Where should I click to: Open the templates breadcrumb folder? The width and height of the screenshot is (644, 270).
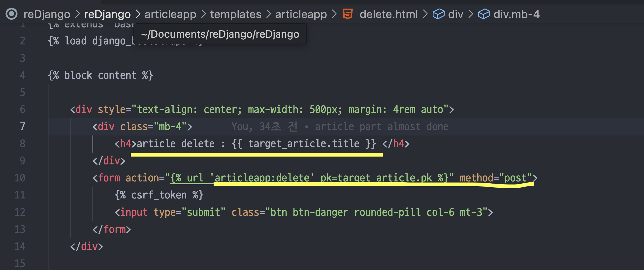(235, 14)
